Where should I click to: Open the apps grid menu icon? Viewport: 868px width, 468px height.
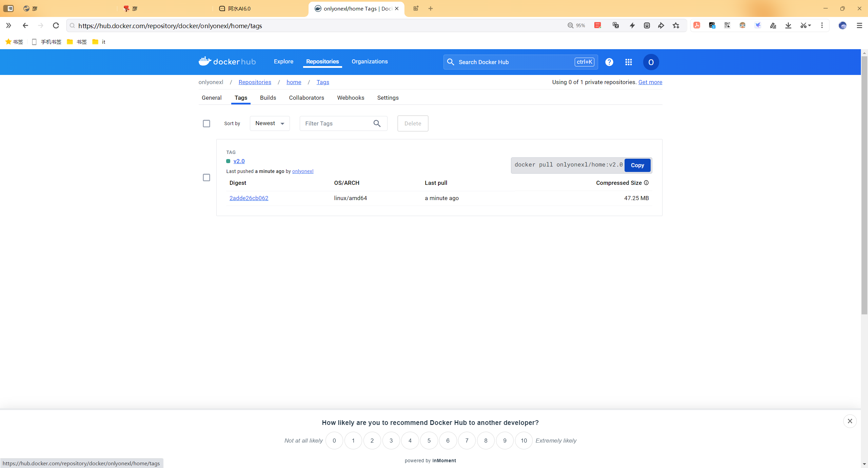(x=629, y=62)
